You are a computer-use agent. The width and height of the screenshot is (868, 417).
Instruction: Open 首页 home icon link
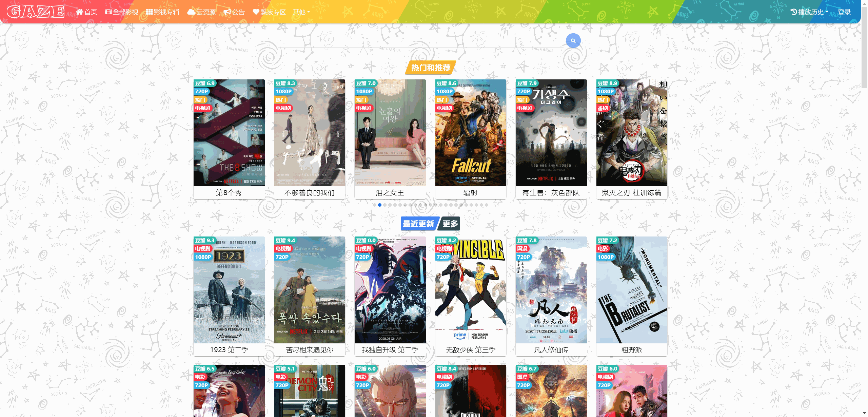click(86, 12)
